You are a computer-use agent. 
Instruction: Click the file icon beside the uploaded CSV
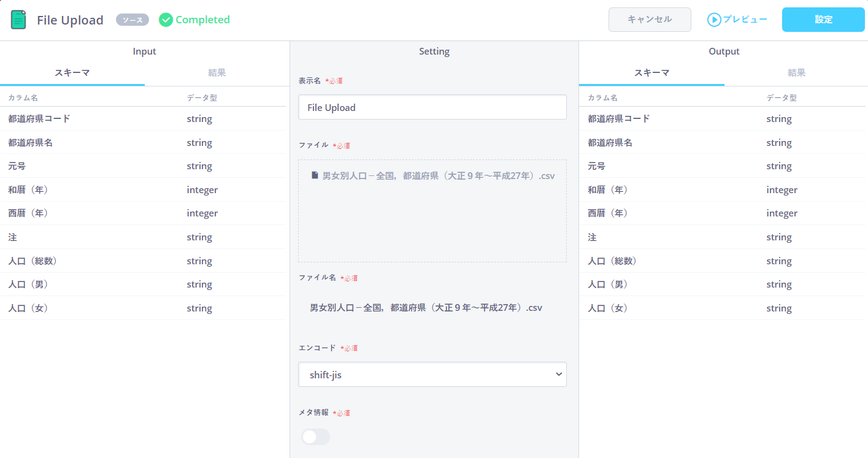pyautogui.click(x=315, y=175)
